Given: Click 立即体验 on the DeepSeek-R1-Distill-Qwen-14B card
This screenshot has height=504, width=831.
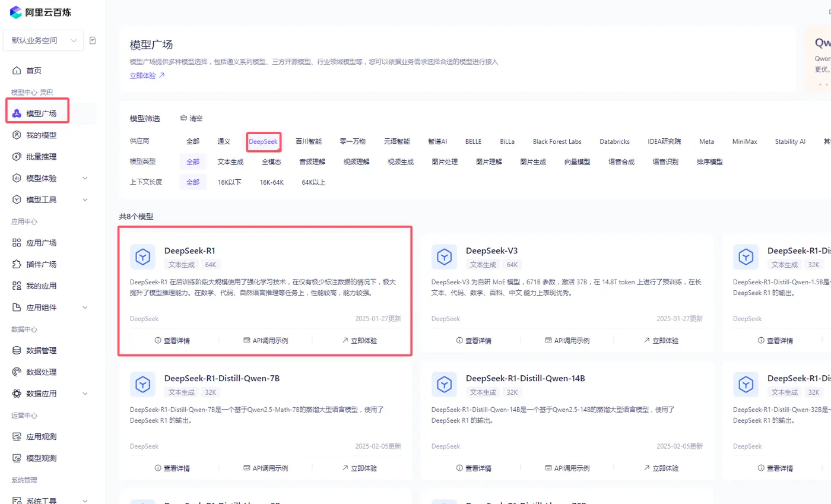Looking at the screenshot, I should click(x=661, y=468).
